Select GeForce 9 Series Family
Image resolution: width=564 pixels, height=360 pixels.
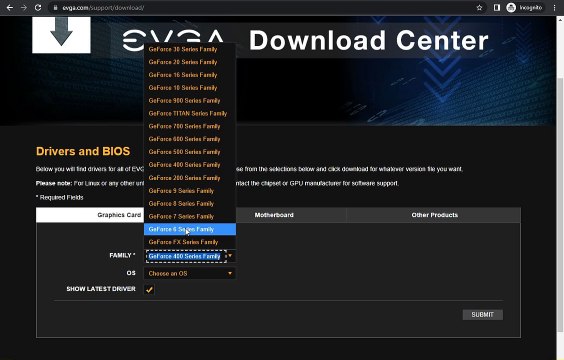(190, 191)
